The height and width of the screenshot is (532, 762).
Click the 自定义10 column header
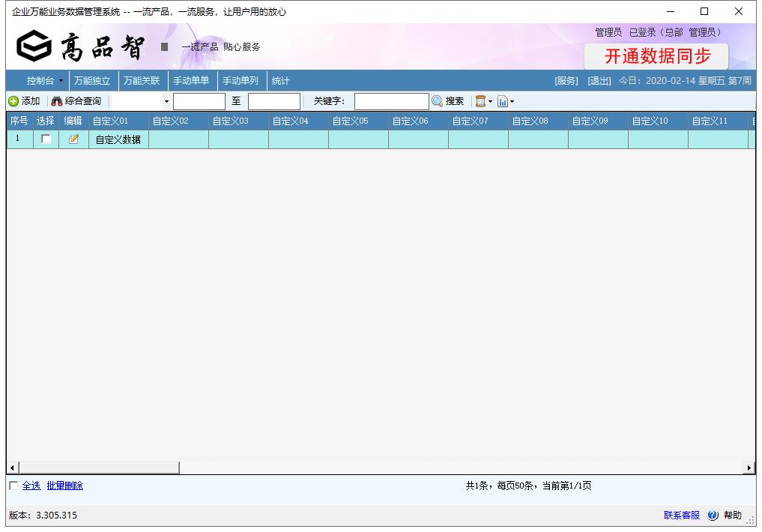tap(658, 121)
